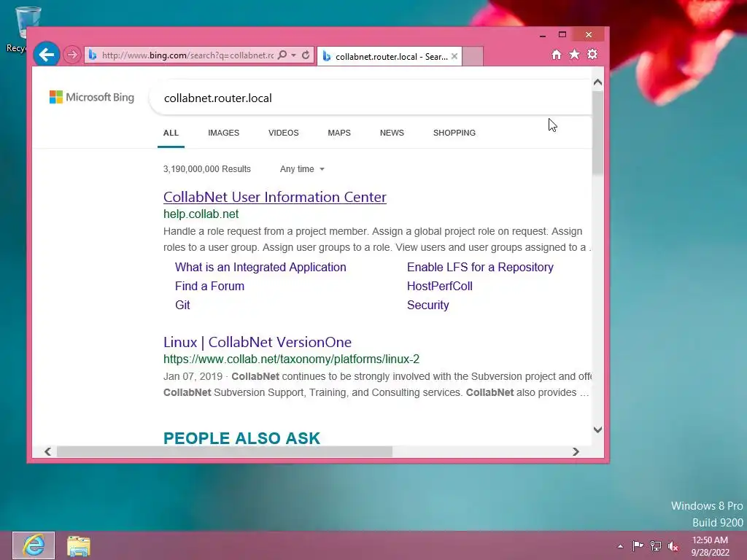Image resolution: width=747 pixels, height=560 pixels.
Task: Open the taskbar clock and date
Action: [710, 546]
